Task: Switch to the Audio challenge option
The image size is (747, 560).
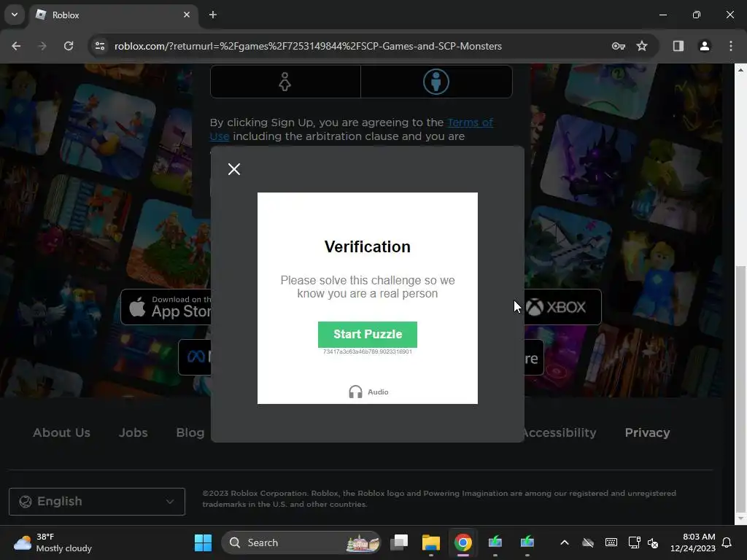Action: pyautogui.click(x=368, y=392)
